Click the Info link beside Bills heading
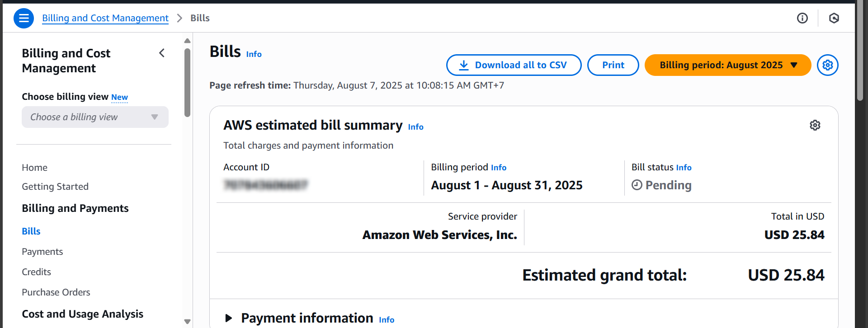The image size is (868, 328). [x=254, y=54]
